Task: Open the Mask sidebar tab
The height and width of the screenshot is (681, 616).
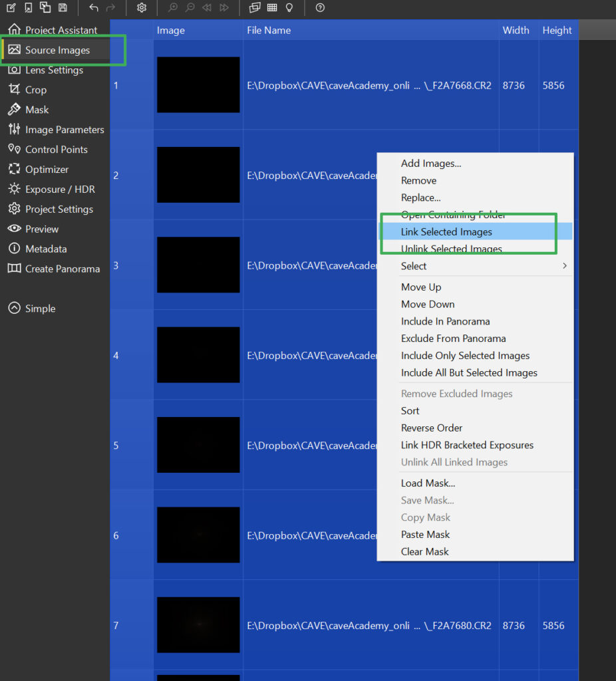Action: coord(55,110)
